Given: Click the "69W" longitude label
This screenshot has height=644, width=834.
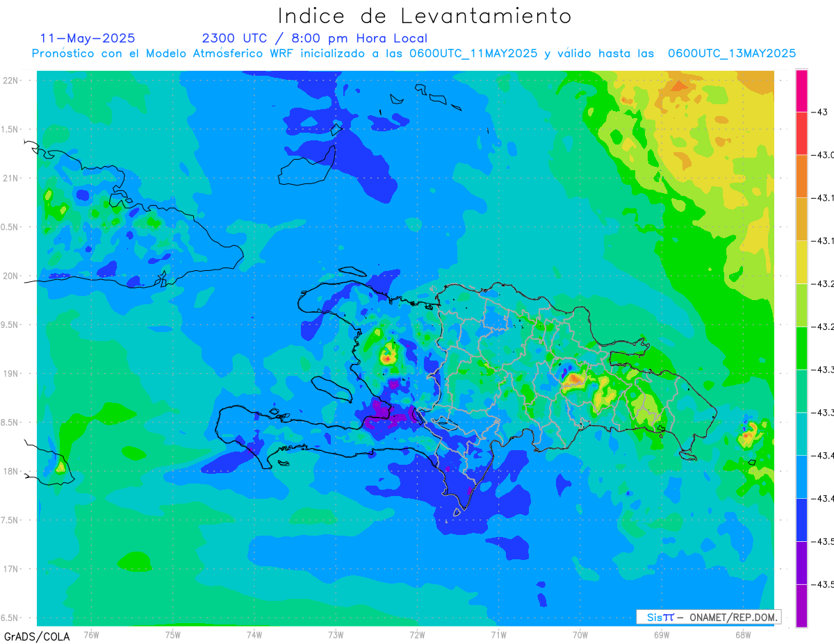Looking at the screenshot, I should tap(662, 634).
